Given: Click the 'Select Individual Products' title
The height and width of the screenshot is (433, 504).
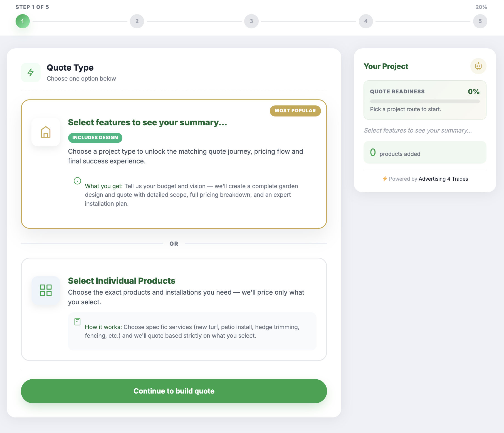Looking at the screenshot, I should click(x=122, y=281).
